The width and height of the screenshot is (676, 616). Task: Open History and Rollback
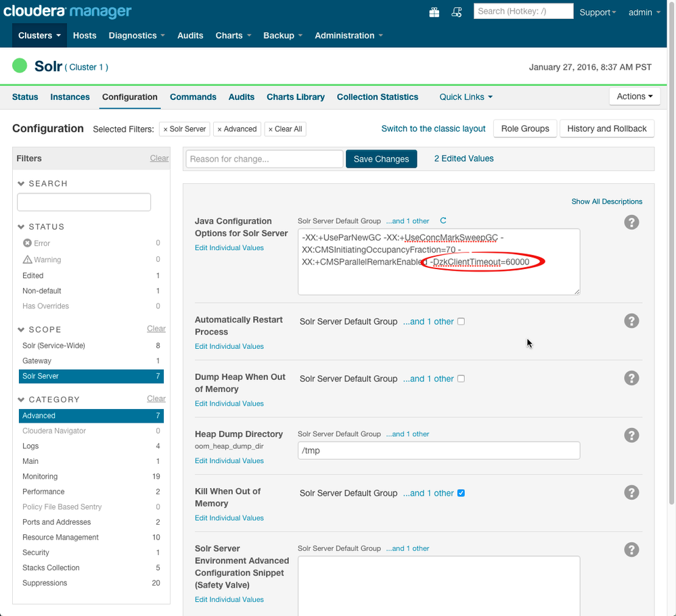(606, 128)
